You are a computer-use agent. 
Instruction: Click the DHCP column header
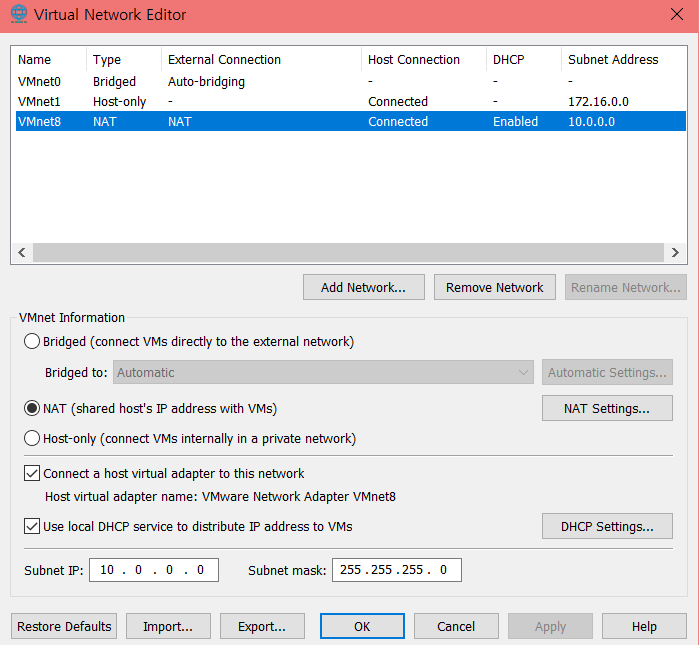[523, 59]
